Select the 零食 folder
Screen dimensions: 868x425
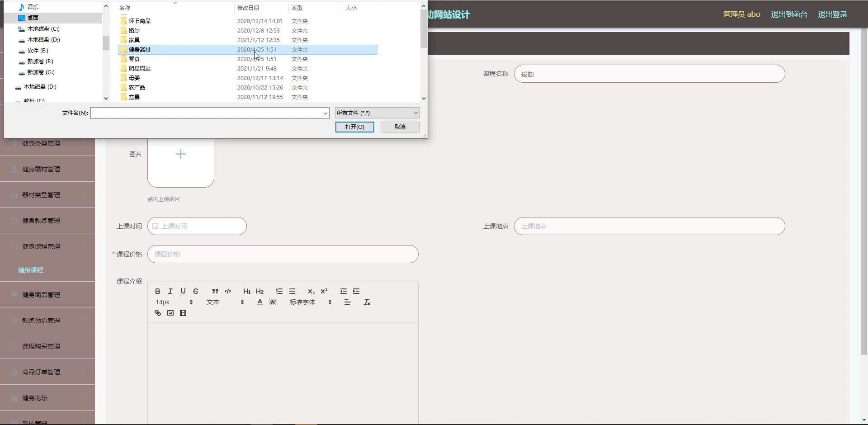pos(134,59)
